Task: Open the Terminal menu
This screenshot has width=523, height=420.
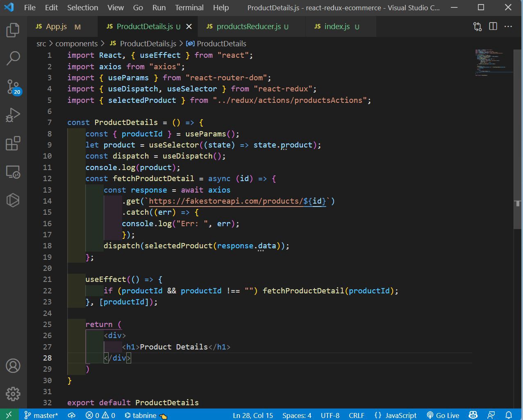Action: tap(189, 7)
